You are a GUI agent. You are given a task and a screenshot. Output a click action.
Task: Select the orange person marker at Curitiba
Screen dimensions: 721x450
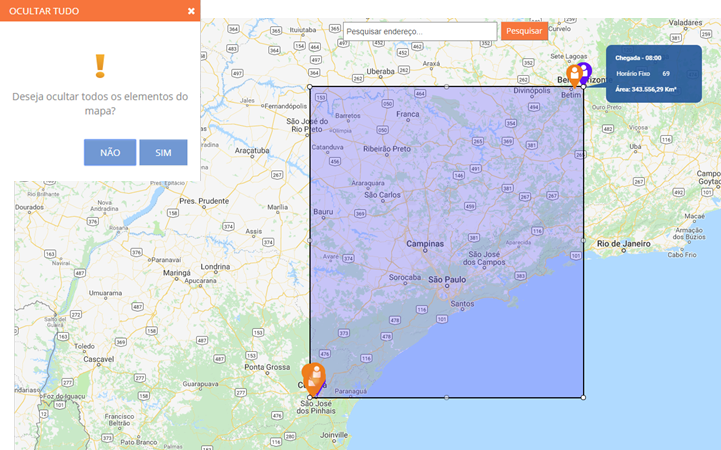click(x=314, y=378)
